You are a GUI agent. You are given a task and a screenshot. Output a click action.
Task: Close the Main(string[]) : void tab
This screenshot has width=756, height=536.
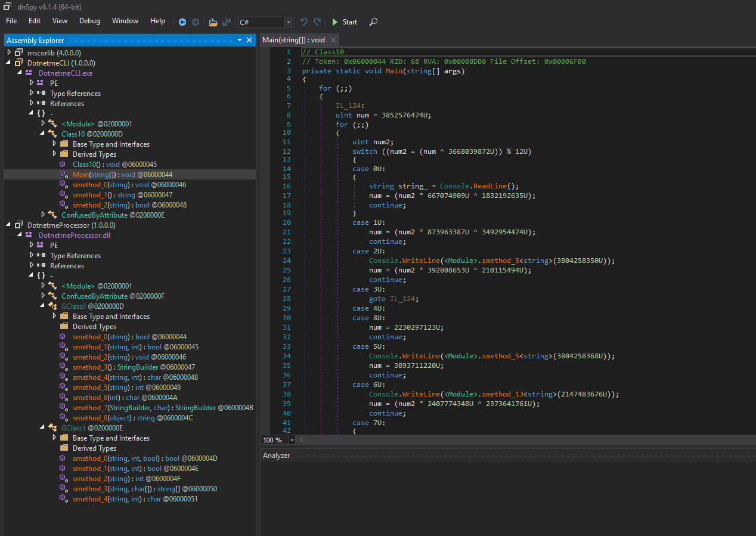coord(333,40)
